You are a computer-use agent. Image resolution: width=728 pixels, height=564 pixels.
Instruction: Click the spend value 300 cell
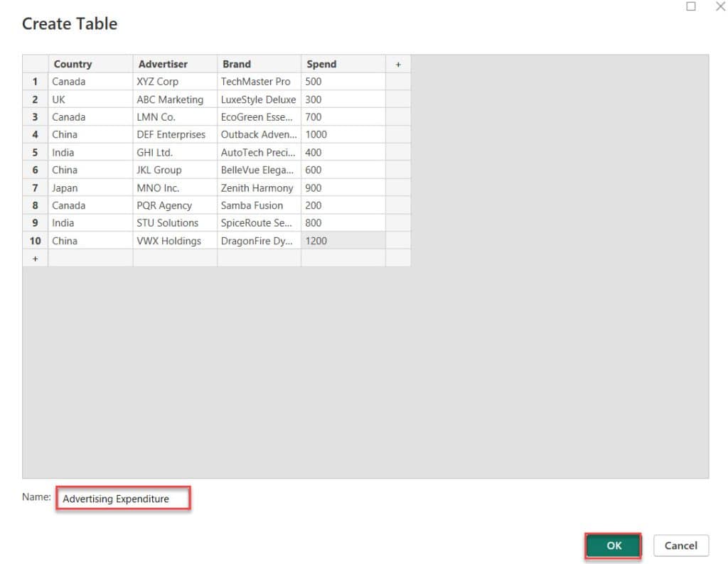point(343,99)
